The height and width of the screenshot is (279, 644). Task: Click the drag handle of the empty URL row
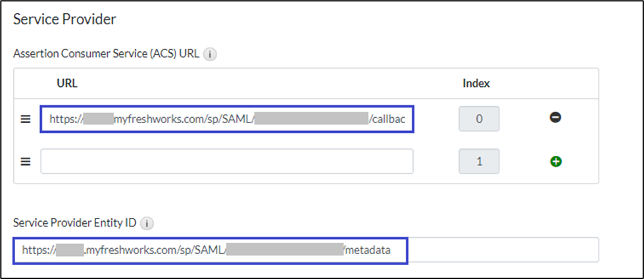(26, 161)
